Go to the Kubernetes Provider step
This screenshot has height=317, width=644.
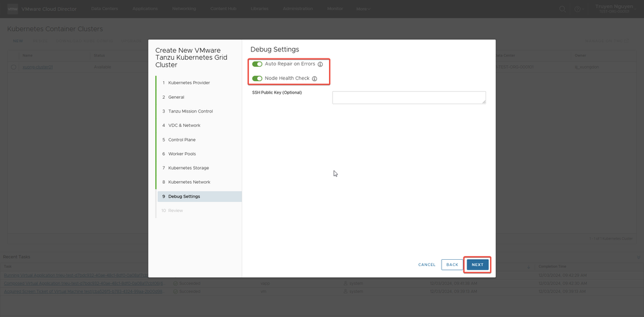coord(189,83)
